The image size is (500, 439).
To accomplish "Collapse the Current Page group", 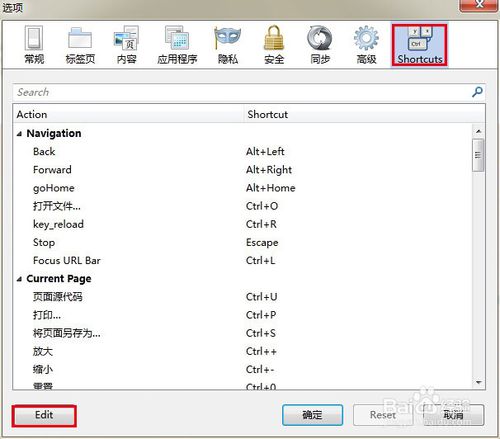I will (x=19, y=279).
